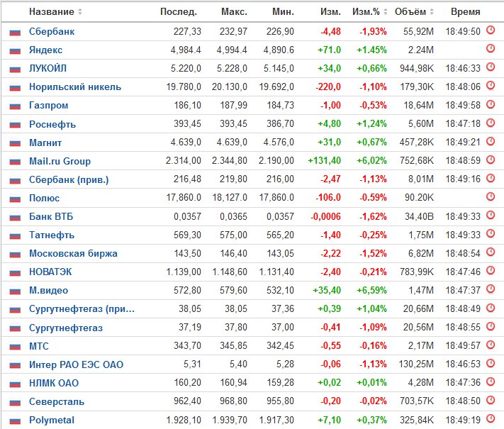Sort table by Изм.% column arrows
504x429 pixels.
[x=385, y=12]
